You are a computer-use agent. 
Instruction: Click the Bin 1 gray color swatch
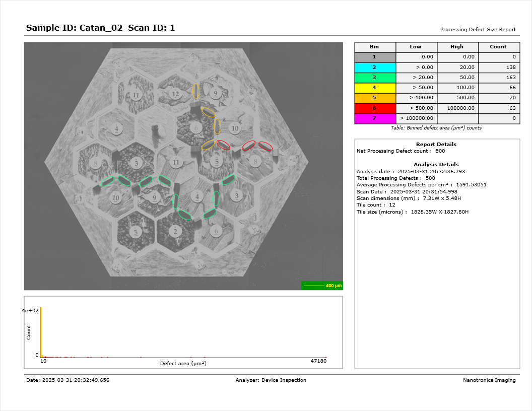[375, 57]
